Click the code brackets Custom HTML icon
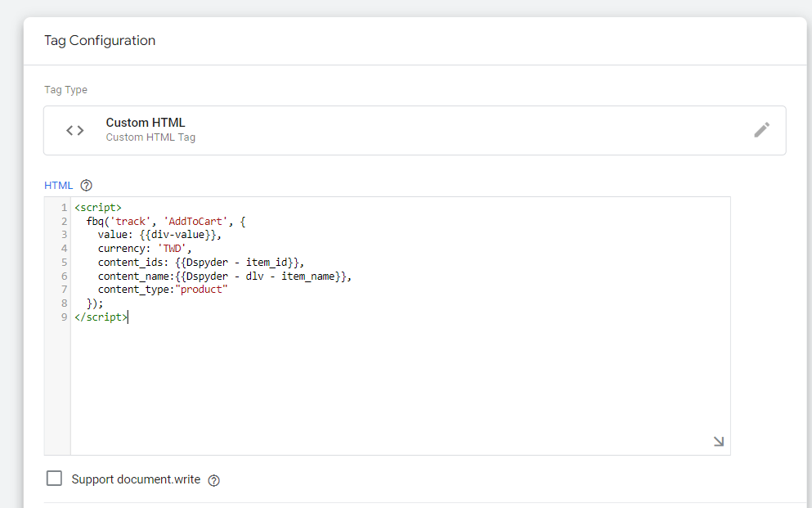This screenshot has width=812, height=508. [75, 131]
